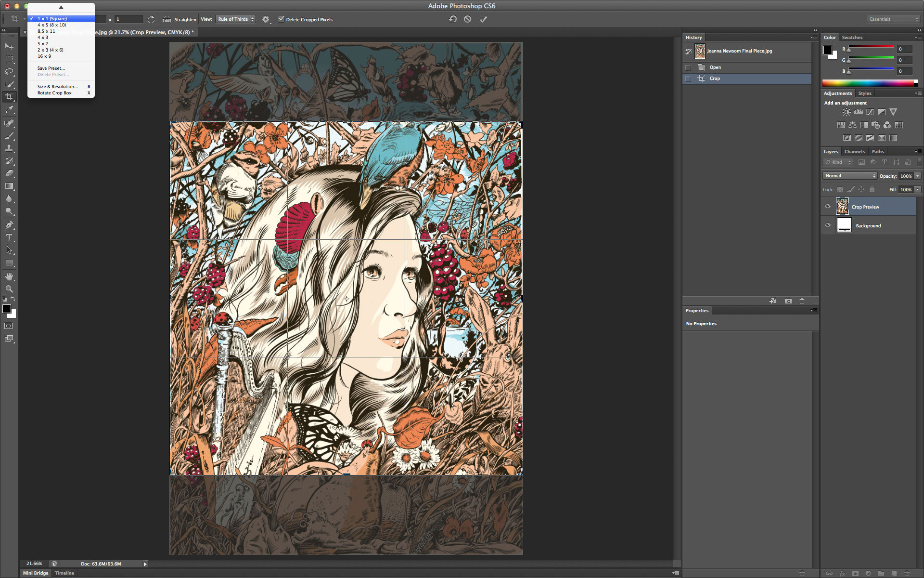Toggle pixel layer filter in Layers panel
This screenshot has height=578, width=924.
coord(861,162)
